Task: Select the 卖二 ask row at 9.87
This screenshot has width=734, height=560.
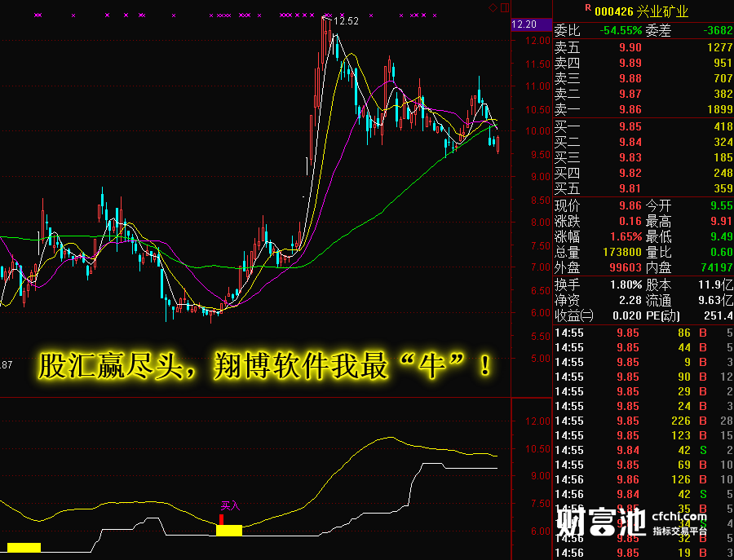Action: click(643, 94)
